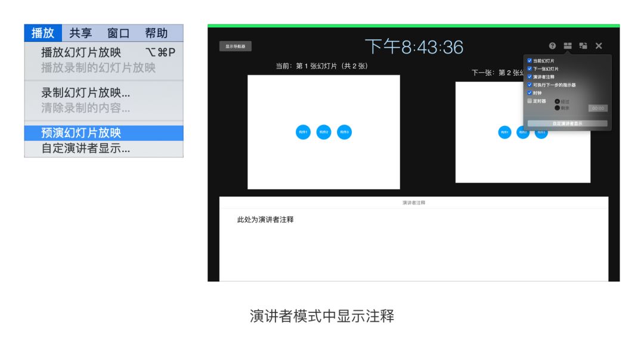
Task: Click the 此处为演讲者注释 notes text
Action: coord(265,220)
